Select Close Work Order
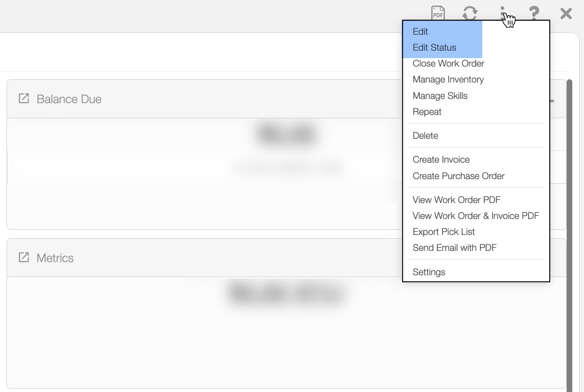This screenshot has width=584, height=392. pos(448,63)
